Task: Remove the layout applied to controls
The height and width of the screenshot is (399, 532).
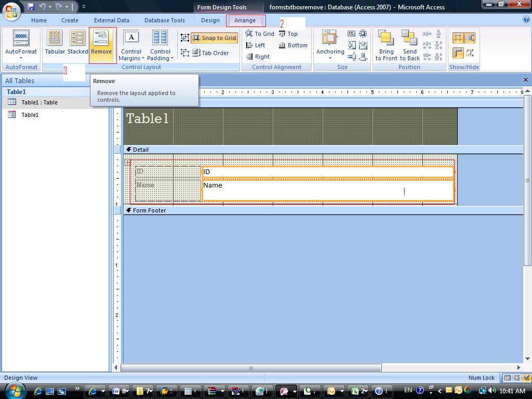Action: (101, 45)
